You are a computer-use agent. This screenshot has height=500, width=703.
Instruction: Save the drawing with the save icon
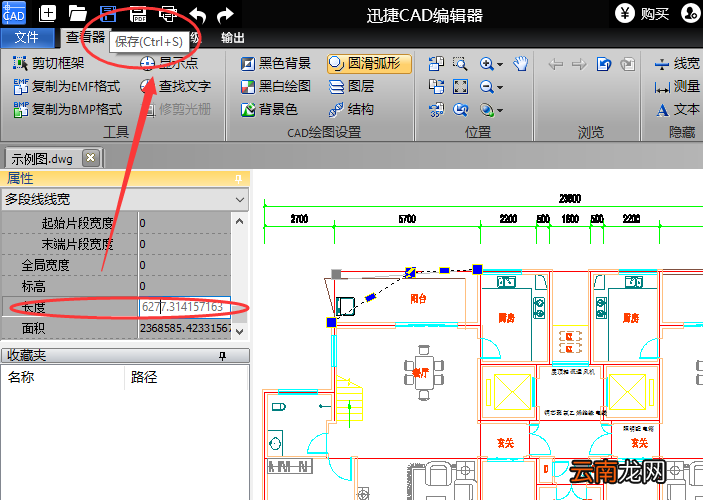pyautogui.click(x=108, y=14)
